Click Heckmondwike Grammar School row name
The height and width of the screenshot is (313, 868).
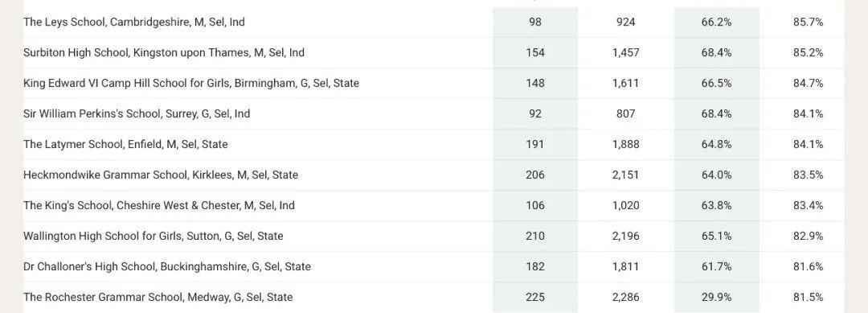161,175
